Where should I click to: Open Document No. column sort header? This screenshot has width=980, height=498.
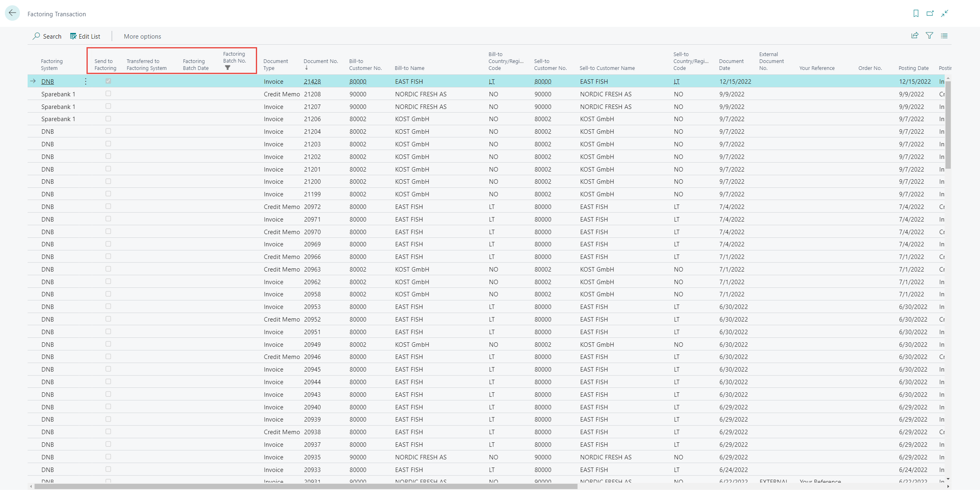point(320,61)
